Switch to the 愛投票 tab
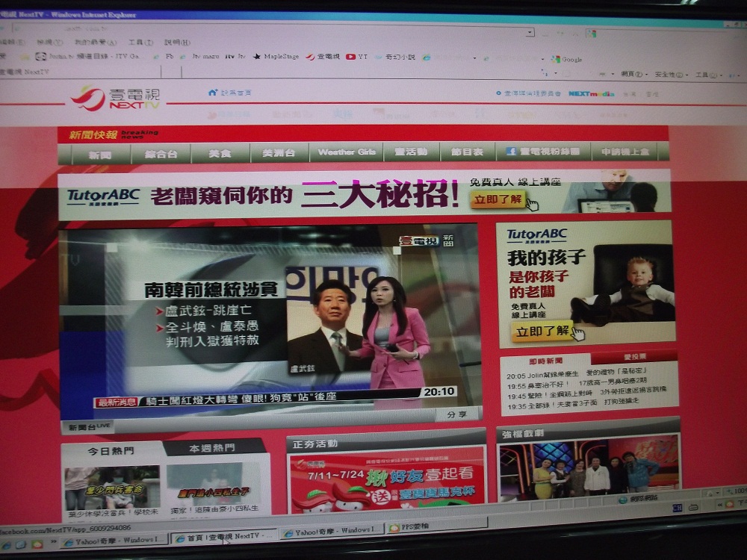Screen dimensions: 747x560 (634, 357)
